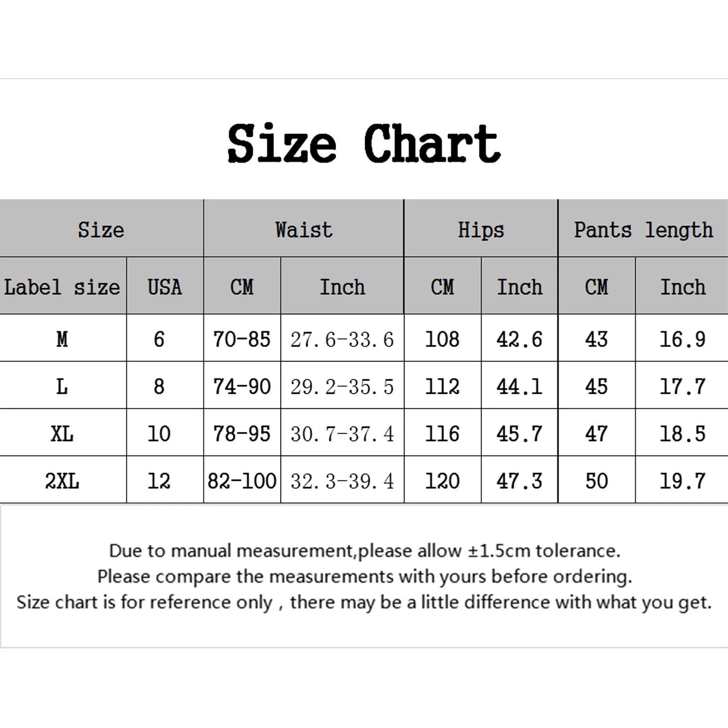Image resolution: width=728 pixels, height=728 pixels.
Task: Select hips value 116 cell
Action: pos(442,433)
